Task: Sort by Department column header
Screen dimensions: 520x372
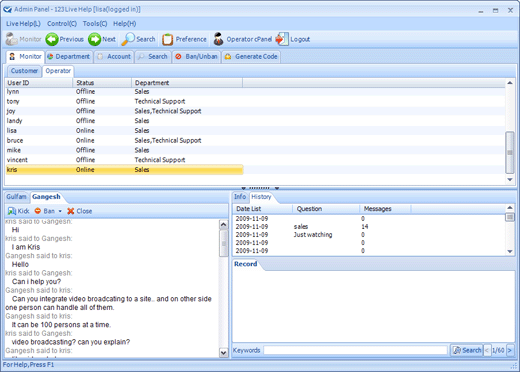Action: click(187, 83)
